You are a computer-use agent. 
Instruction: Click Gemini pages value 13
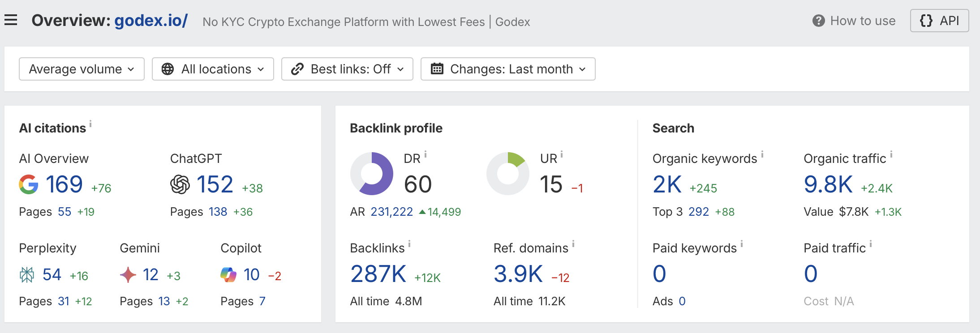tap(164, 301)
